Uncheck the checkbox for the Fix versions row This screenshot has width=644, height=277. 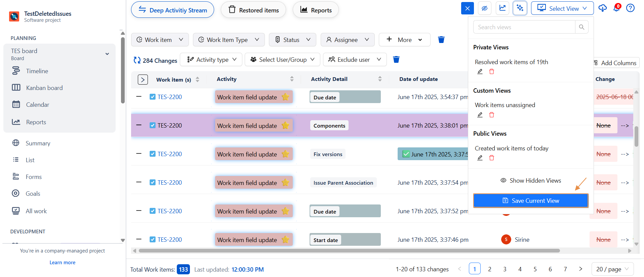tap(153, 154)
